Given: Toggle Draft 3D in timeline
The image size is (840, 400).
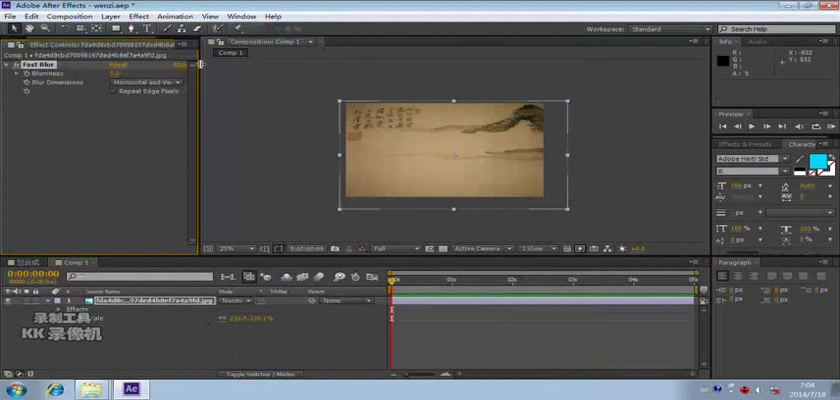Looking at the screenshot, I should (266, 277).
